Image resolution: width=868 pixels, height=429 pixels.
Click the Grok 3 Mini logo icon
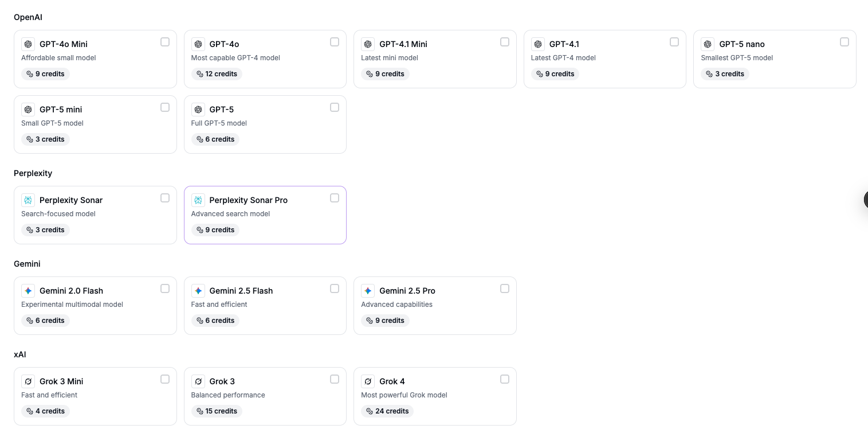(28, 381)
